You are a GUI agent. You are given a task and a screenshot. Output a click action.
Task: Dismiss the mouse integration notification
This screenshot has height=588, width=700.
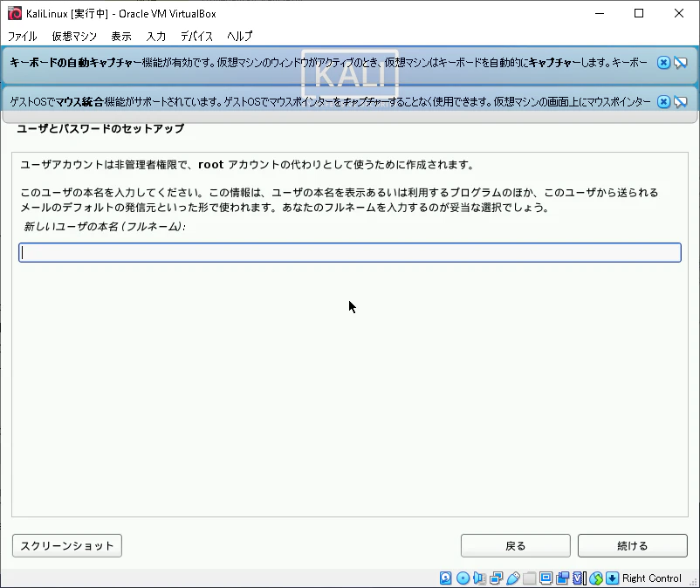coord(663,102)
